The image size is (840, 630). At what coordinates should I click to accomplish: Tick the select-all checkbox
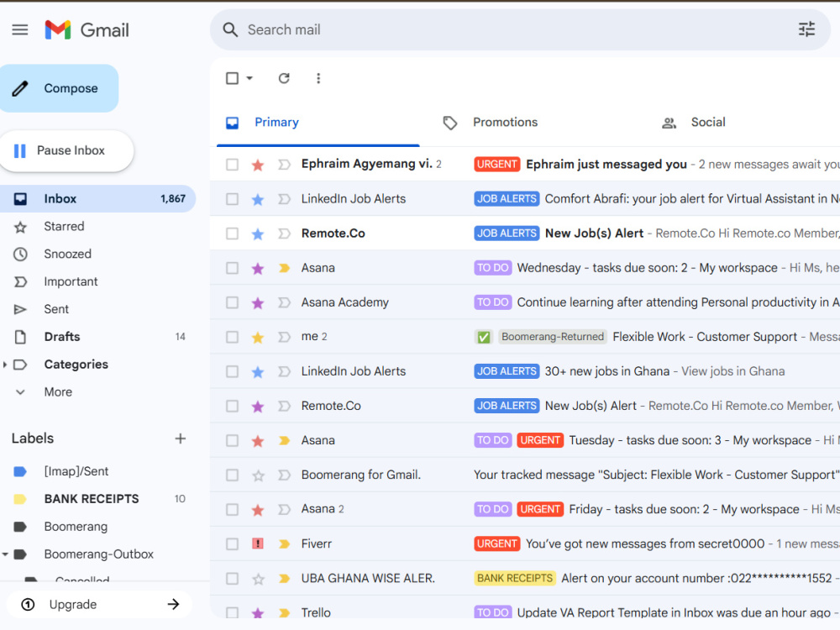point(232,78)
